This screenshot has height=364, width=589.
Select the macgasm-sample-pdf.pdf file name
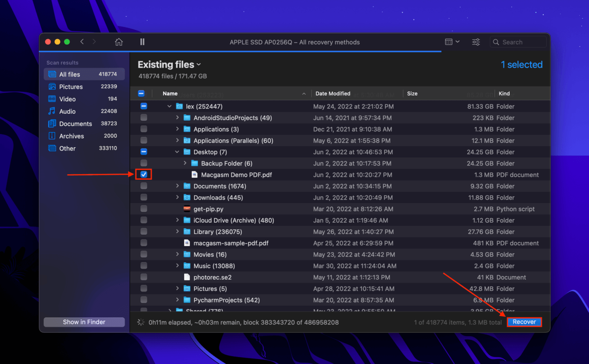[231, 243]
